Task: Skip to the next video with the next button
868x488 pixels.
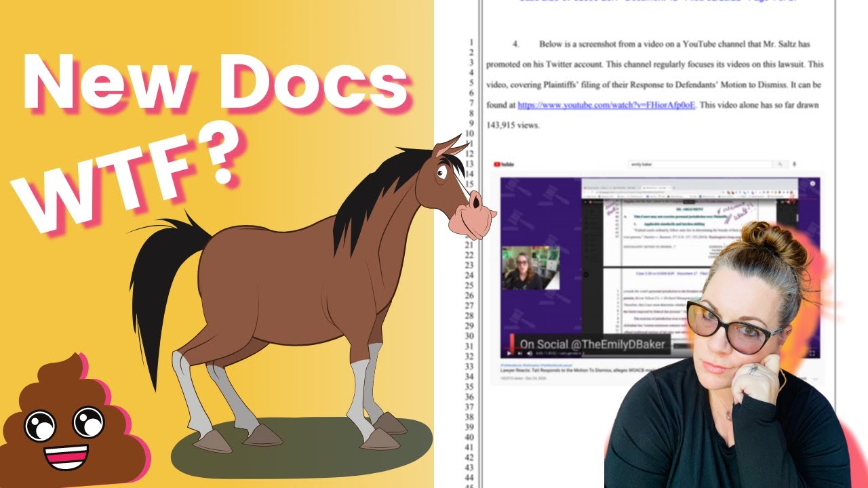Action: pyautogui.click(x=520, y=353)
